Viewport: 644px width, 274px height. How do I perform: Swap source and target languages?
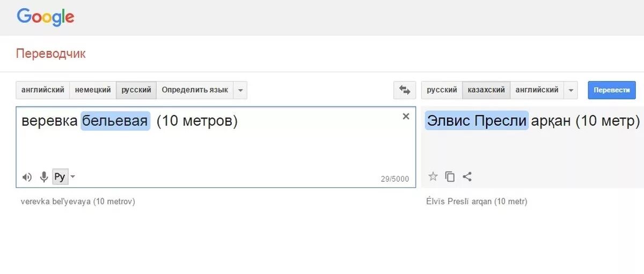(x=405, y=90)
